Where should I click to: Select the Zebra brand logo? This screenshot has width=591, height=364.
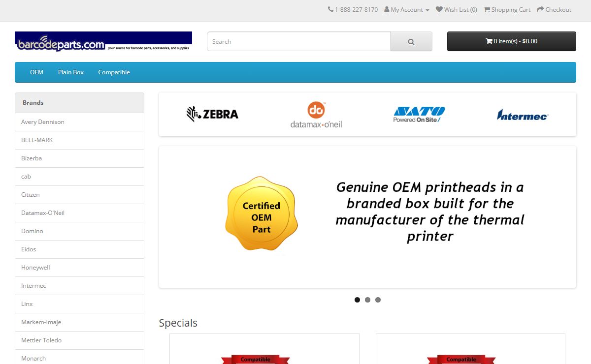point(212,114)
